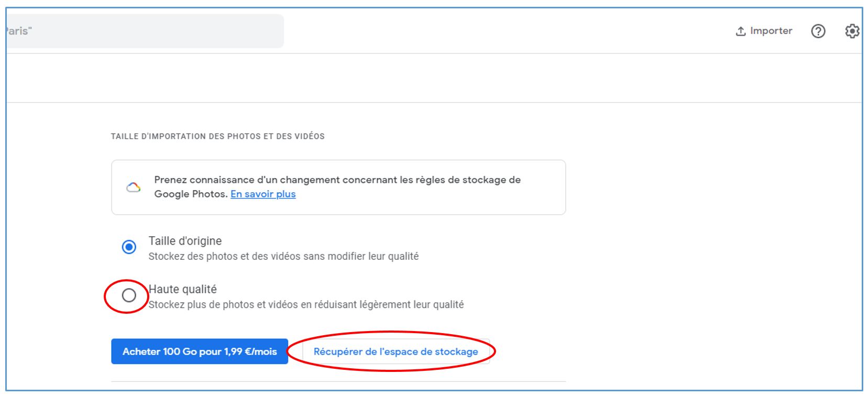Follow the En savoir plus link
This screenshot has width=868, height=396.
click(x=263, y=194)
